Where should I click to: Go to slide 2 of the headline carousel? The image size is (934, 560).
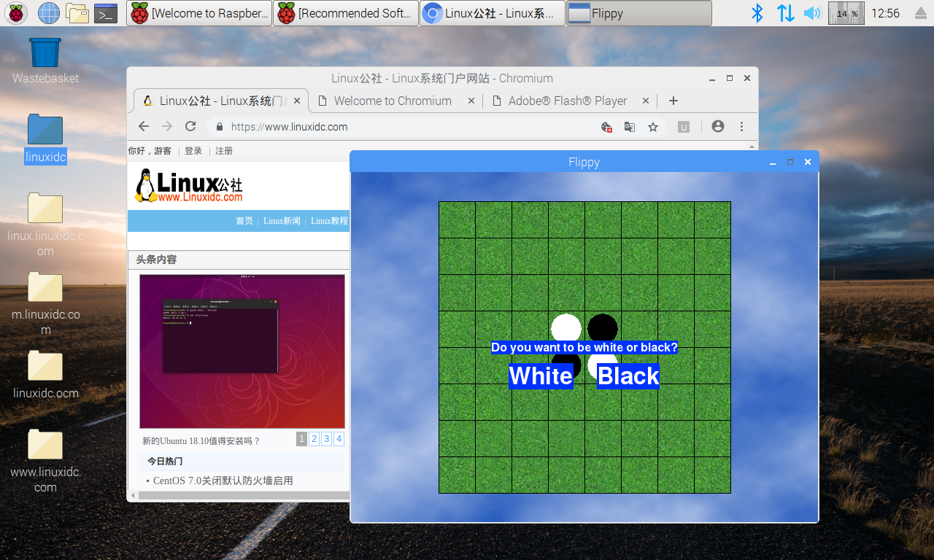(x=314, y=439)
